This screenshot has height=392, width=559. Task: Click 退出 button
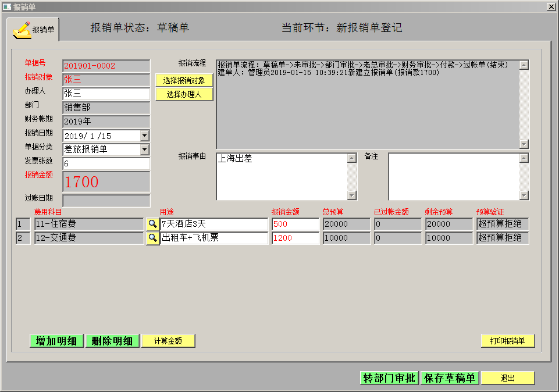pos(508,378)
